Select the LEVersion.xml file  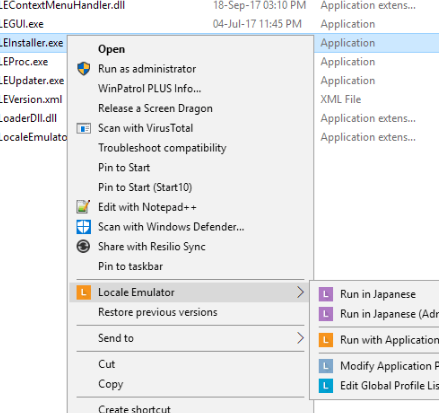point(31,99)
